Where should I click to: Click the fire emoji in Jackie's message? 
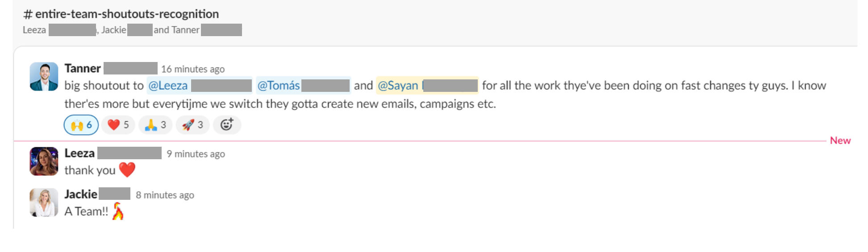tap(118, 211)
